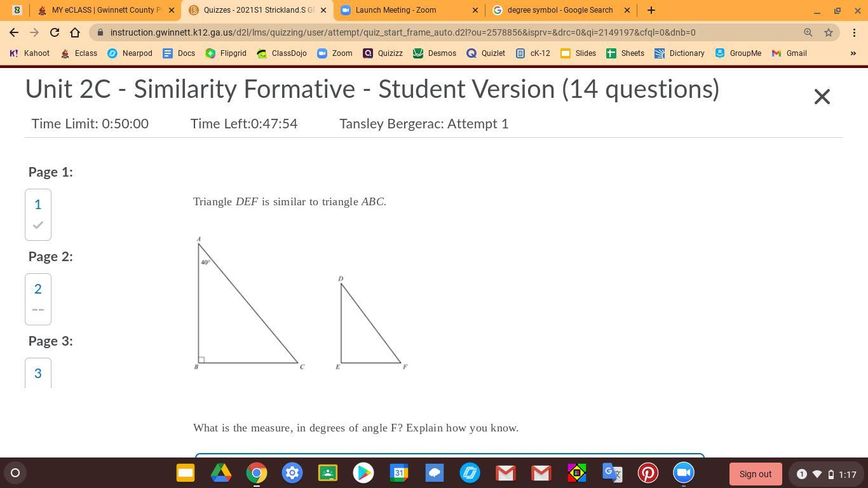Open the Docs bookmark
Screen dimensions: 868x488
tap(179, 53)
